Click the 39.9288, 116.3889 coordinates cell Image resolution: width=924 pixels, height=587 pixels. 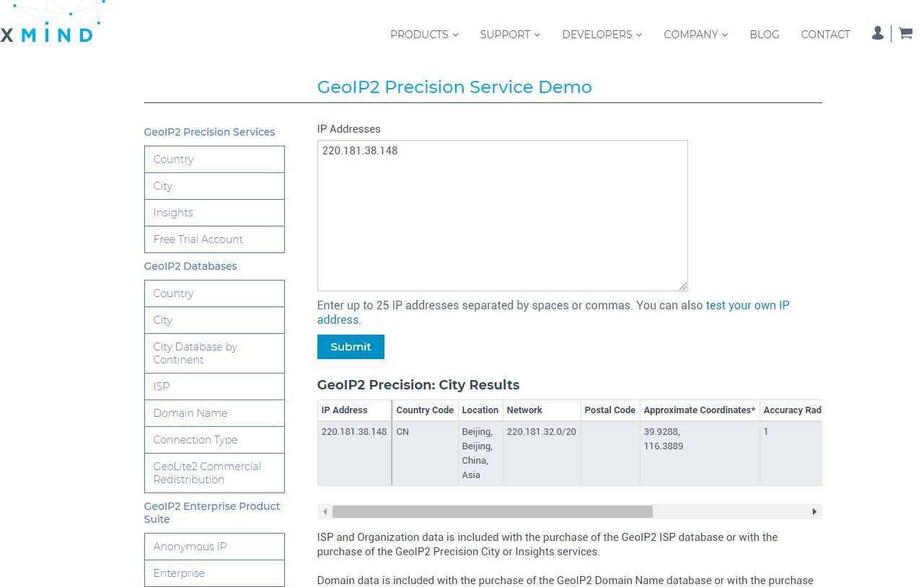pos(700,454)
